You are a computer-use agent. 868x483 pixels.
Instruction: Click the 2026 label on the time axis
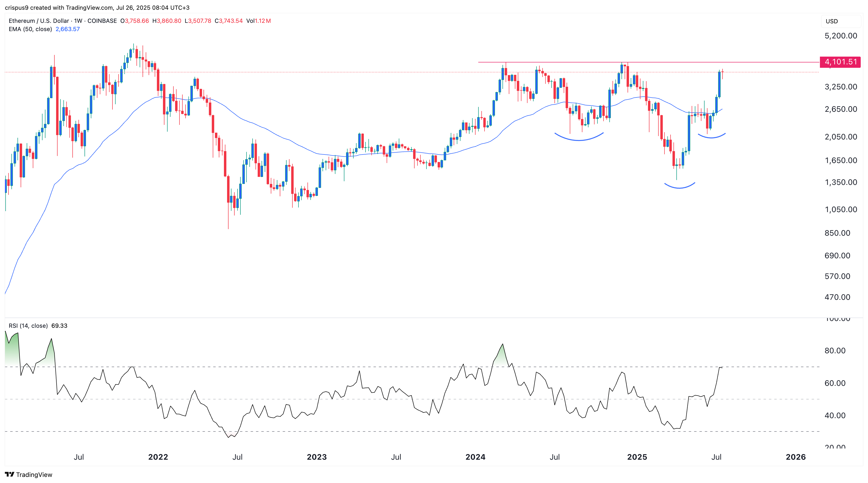click(796, 457)
